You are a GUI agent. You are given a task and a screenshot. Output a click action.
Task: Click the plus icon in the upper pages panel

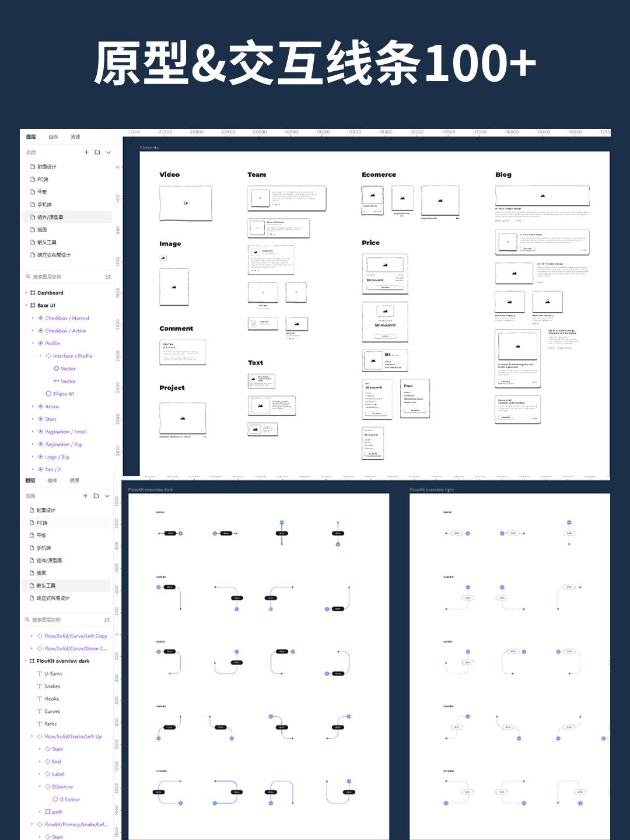click(86, 152)
